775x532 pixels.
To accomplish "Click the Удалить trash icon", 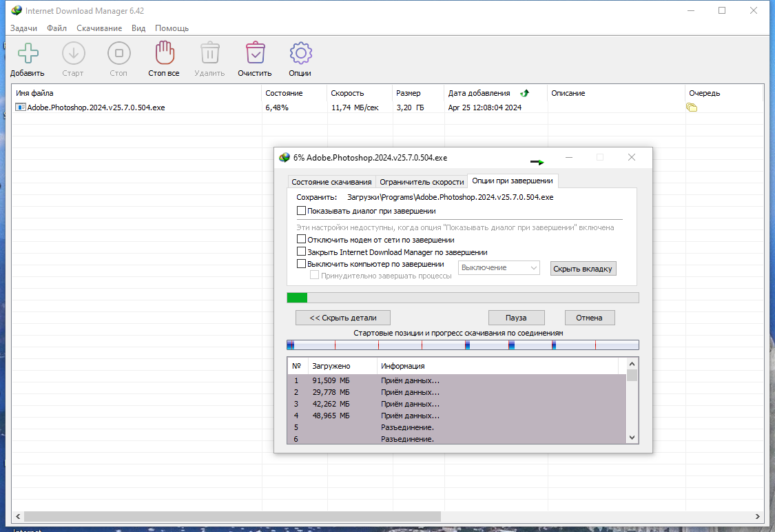I will tap(210, 52).
